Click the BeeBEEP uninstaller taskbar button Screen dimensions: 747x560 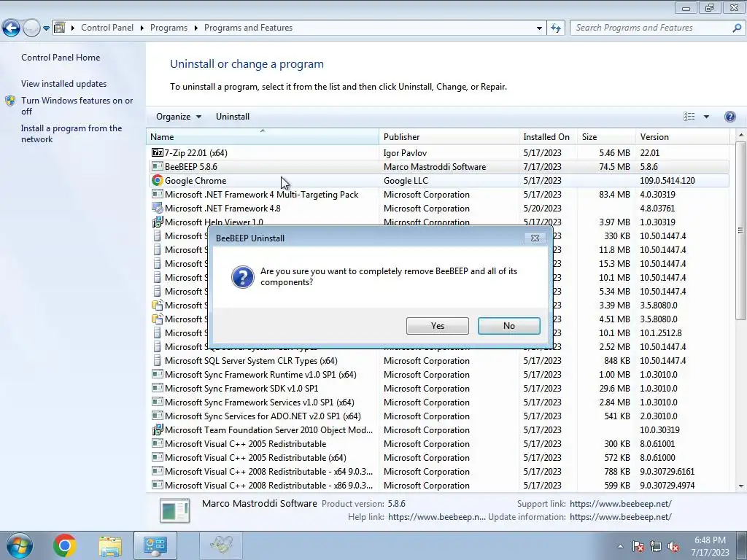point(221,545)
